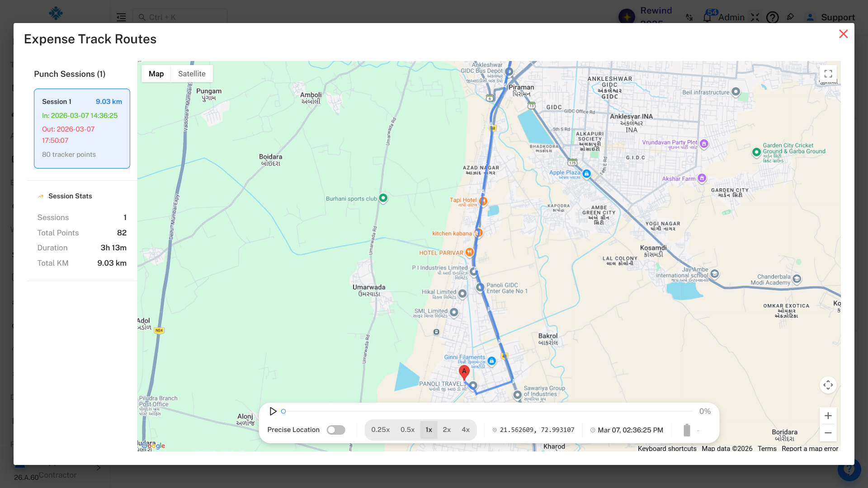Click Sawariya Group of Industries pin
This screenshot has height=488, width=868.
tap(518, 395)
